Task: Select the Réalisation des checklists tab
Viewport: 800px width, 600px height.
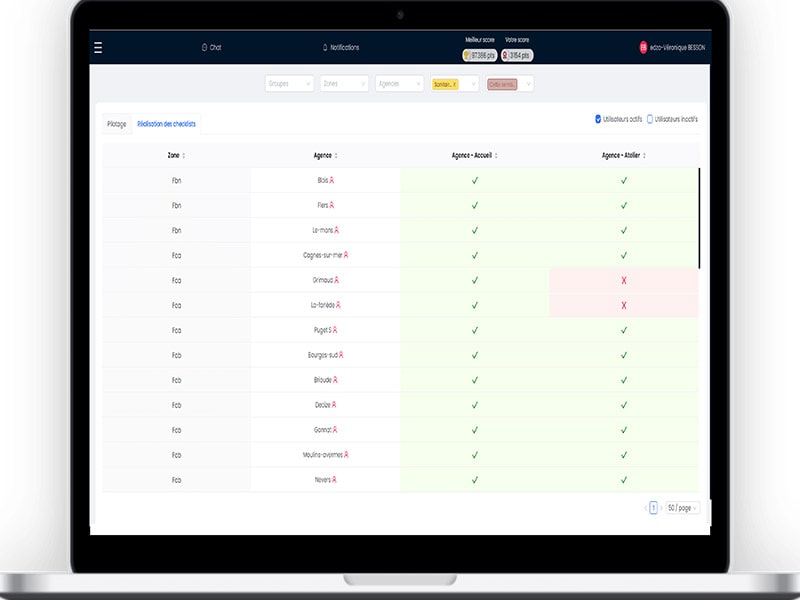Action: tap(166, 124)
